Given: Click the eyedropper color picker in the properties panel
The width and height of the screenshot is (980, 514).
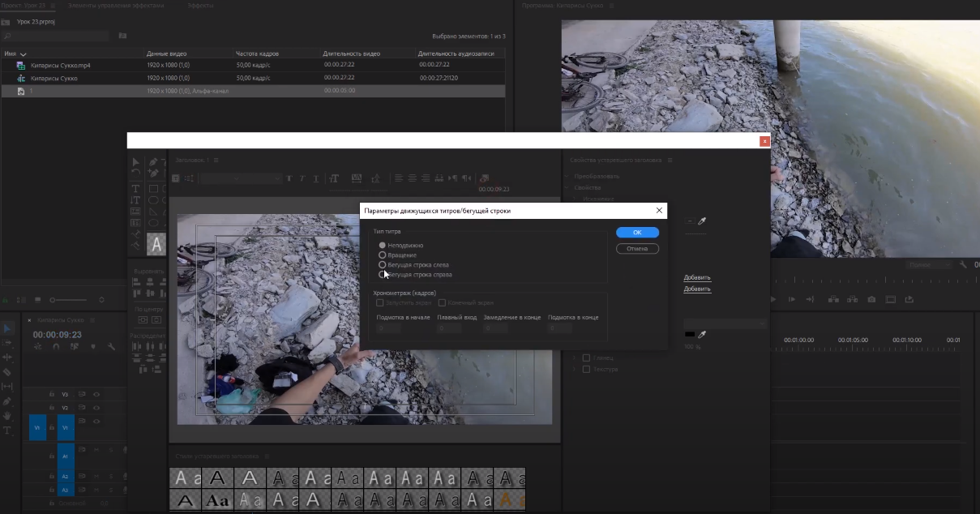Looking at the screenshot, I should tap(702, 222).
